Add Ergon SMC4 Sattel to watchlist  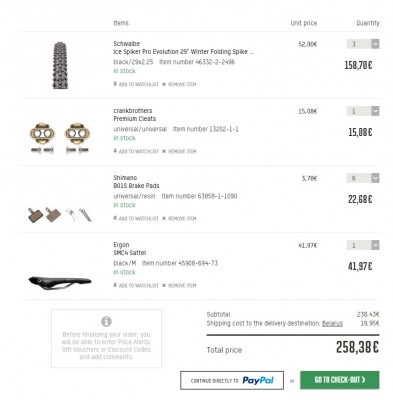(136, 285)
